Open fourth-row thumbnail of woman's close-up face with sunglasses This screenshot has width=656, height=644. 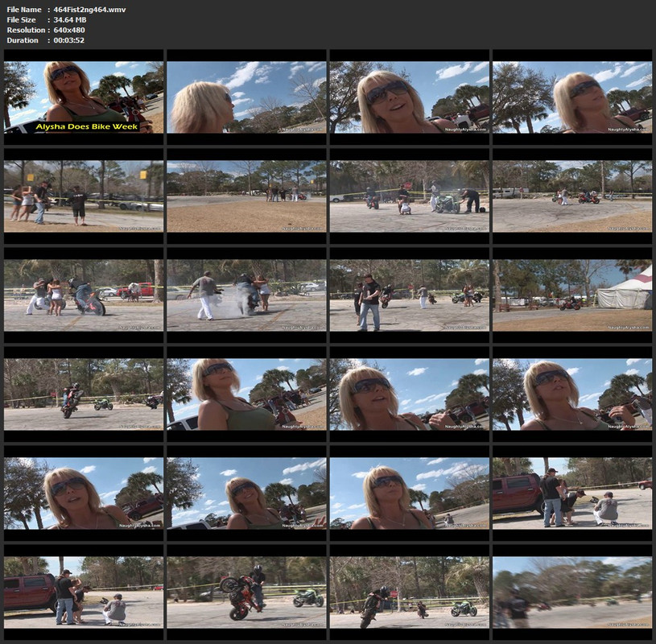[409, 394]
